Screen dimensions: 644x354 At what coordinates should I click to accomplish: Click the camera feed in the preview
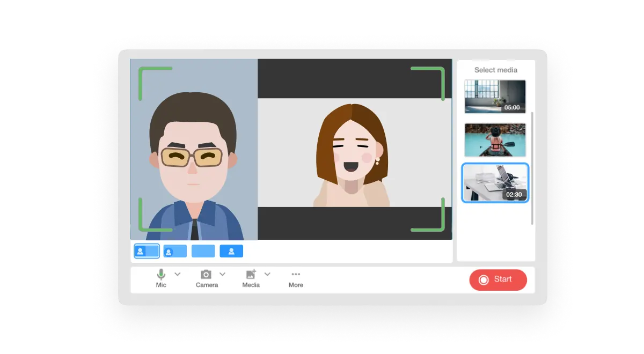tap(193, 150)
